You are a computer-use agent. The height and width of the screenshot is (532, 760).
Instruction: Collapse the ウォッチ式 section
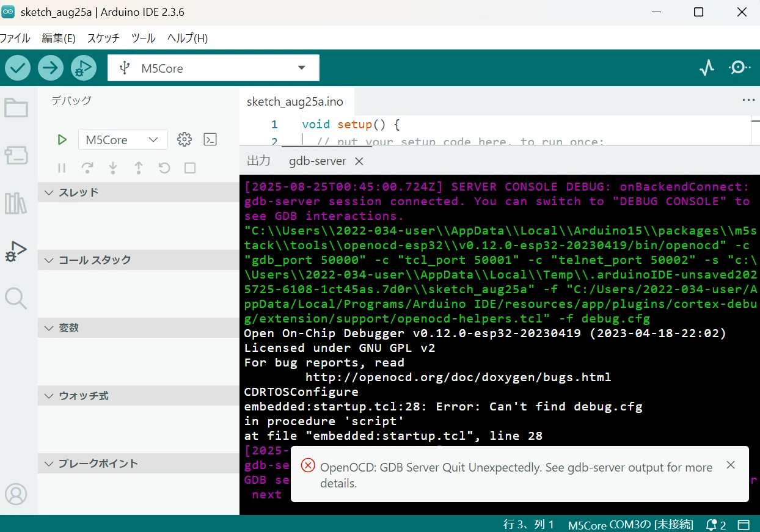coord(139,396)
